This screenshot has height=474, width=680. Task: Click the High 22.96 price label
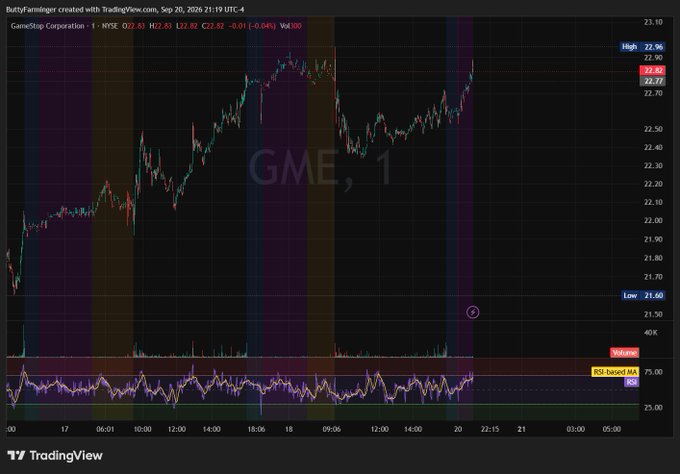(642, 47)
